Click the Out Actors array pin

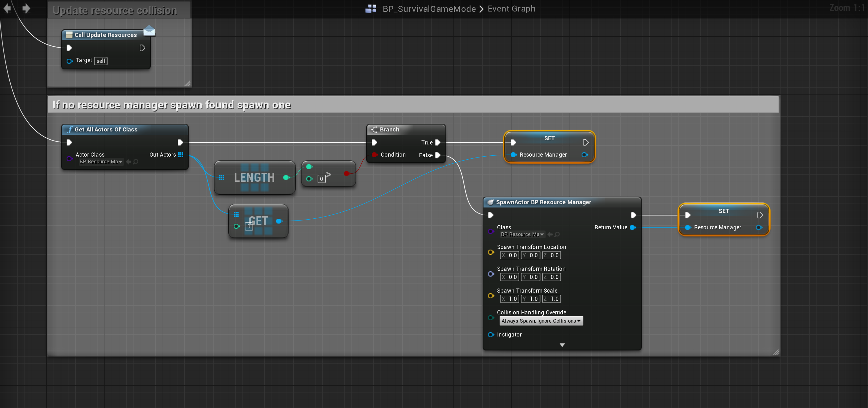181,155
